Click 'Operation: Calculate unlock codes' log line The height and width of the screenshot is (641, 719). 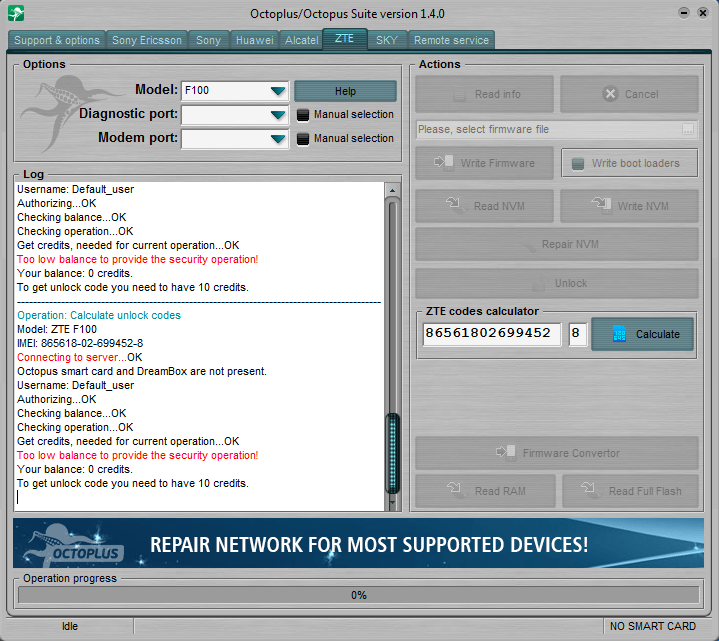point(99,315)
